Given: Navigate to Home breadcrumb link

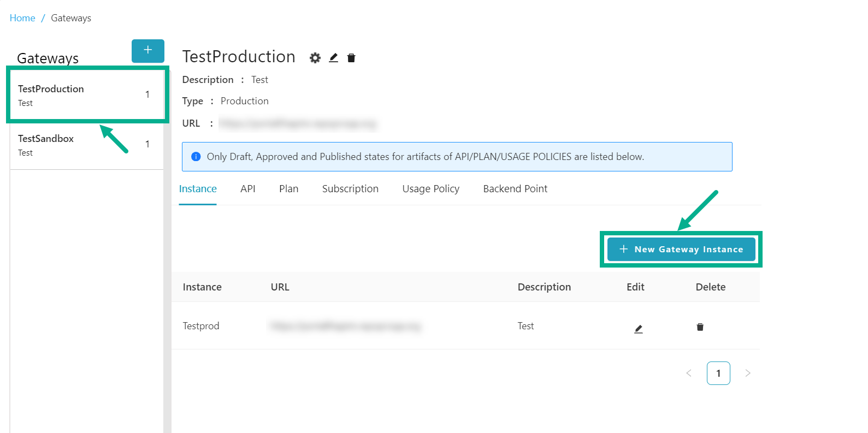Looking at the screenshot, I should click(x=22, y=18).
